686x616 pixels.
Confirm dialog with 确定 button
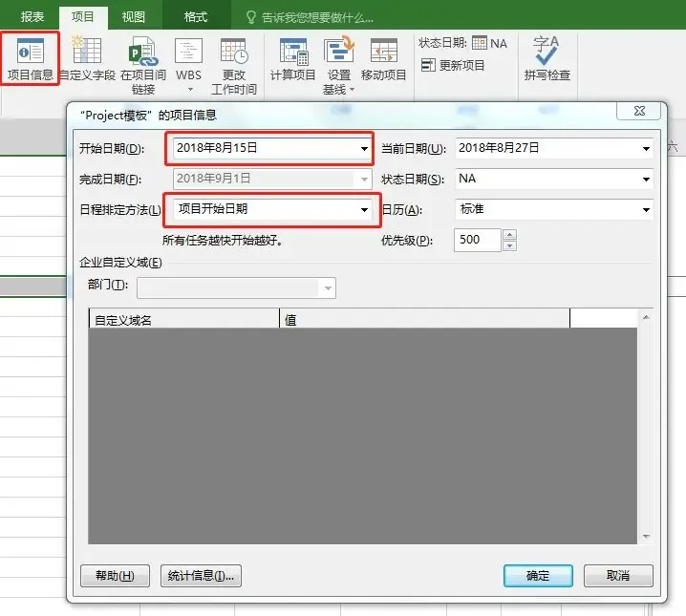pos(538,576)
